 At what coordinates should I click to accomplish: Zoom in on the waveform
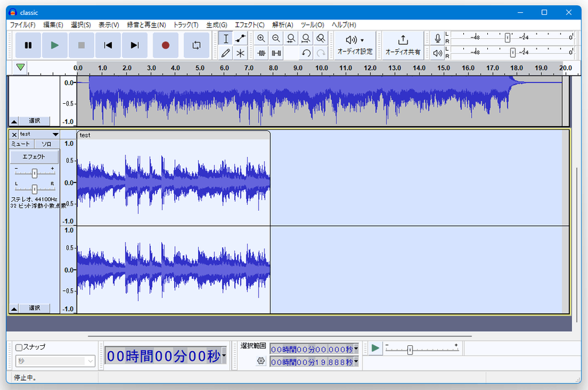tap(261, 38)
